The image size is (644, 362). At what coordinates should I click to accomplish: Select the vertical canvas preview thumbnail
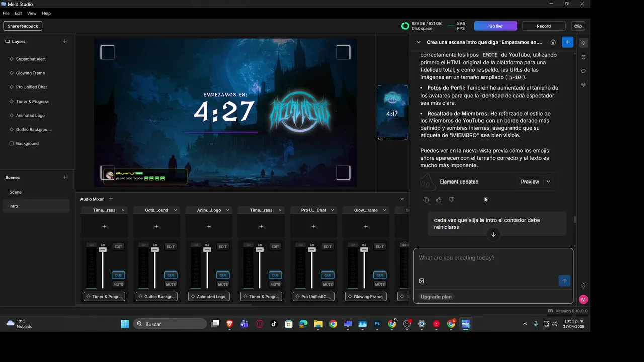point(392,113)
